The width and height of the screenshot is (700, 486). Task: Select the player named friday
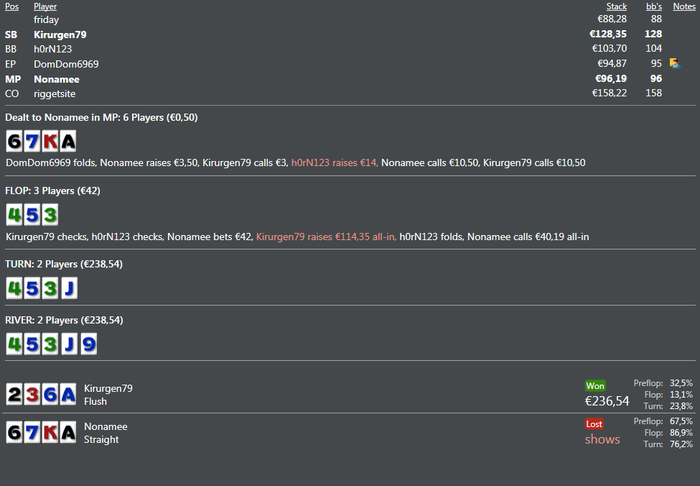click(x=46, y=19)
